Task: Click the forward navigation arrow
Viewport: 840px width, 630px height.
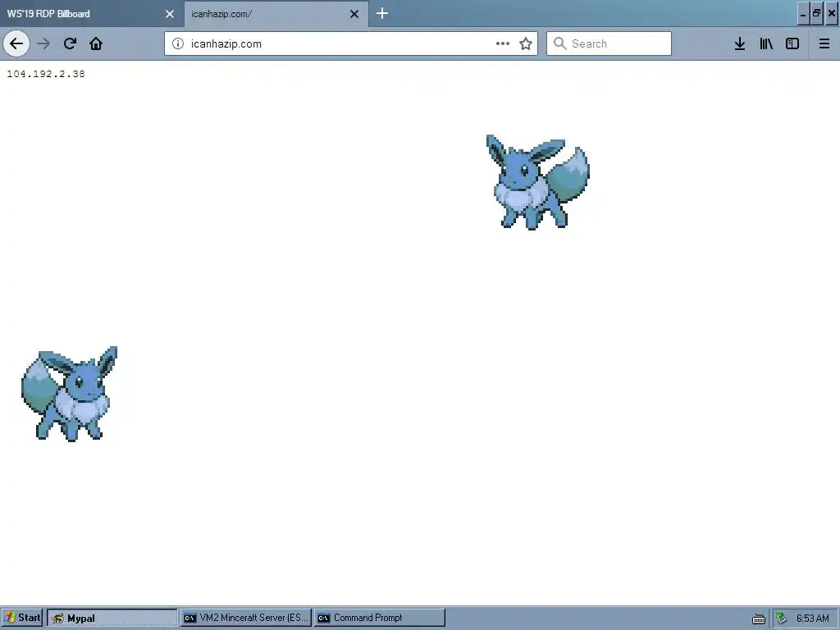Action: point(44,43)
